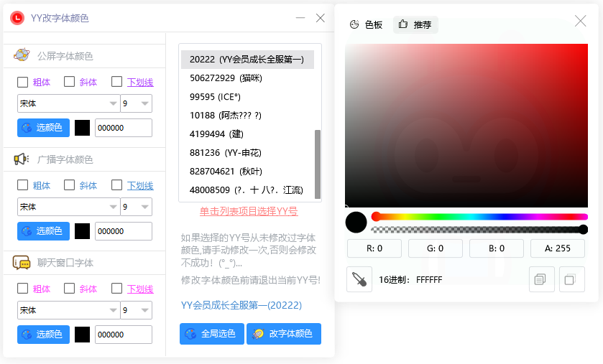
Task: Click inside the red saturation color field
Action: click(466, 126)
